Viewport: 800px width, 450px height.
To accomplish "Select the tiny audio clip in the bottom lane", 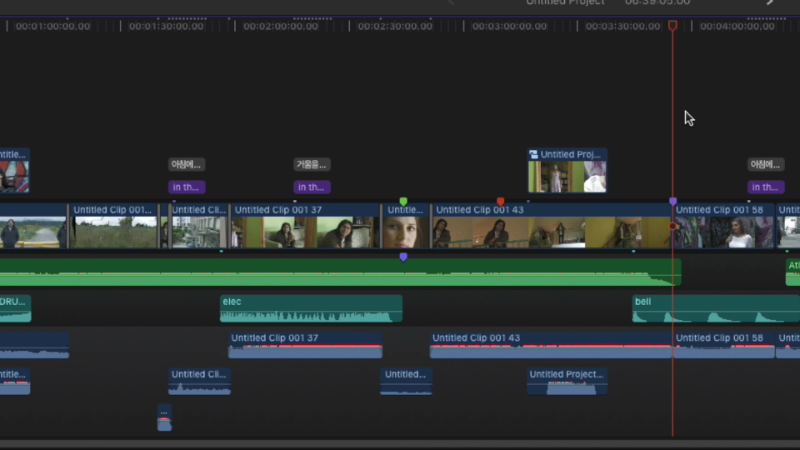I will point(164,419).
